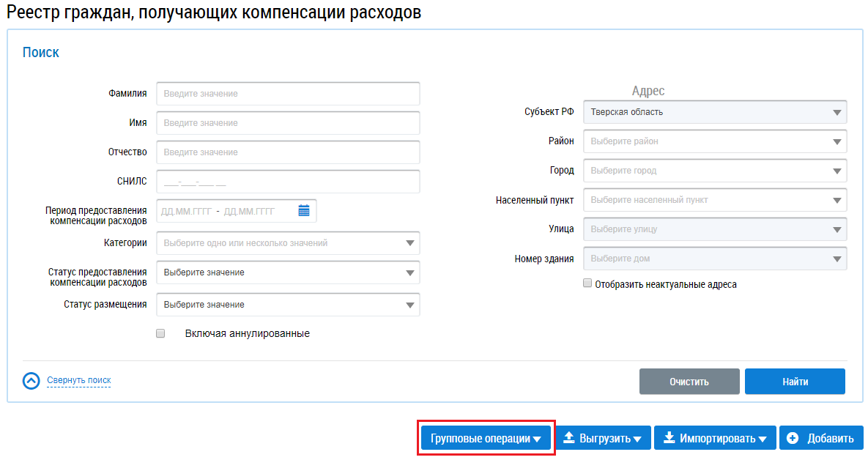The image size is (868, 460).
Task: Click the Фамилия input field
Action: (288, 94)
